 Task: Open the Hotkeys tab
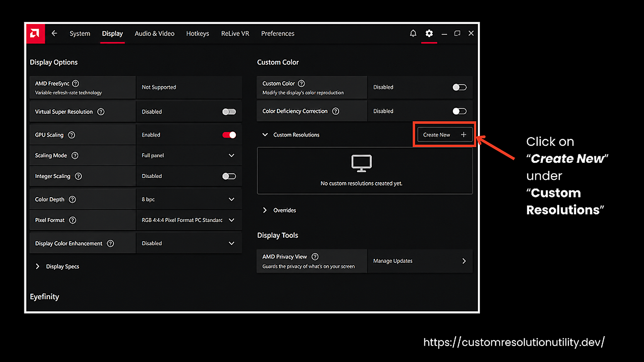click(x=198, y=34)
